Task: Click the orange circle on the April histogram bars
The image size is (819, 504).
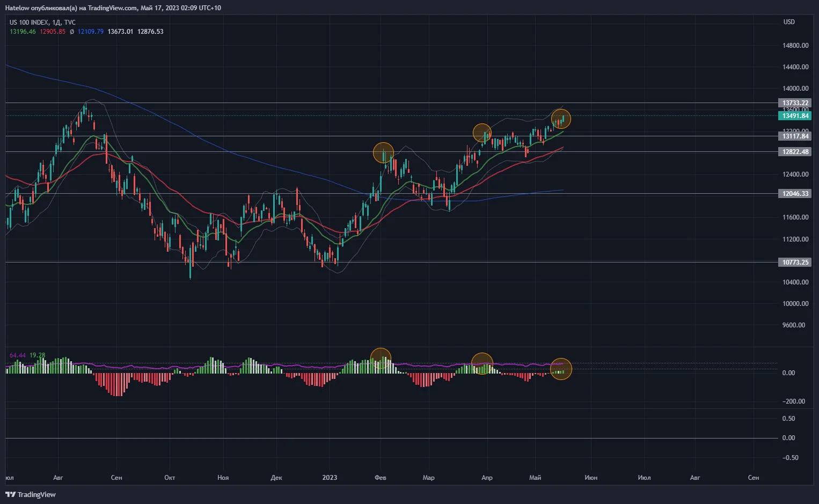Action: (482, 363)
